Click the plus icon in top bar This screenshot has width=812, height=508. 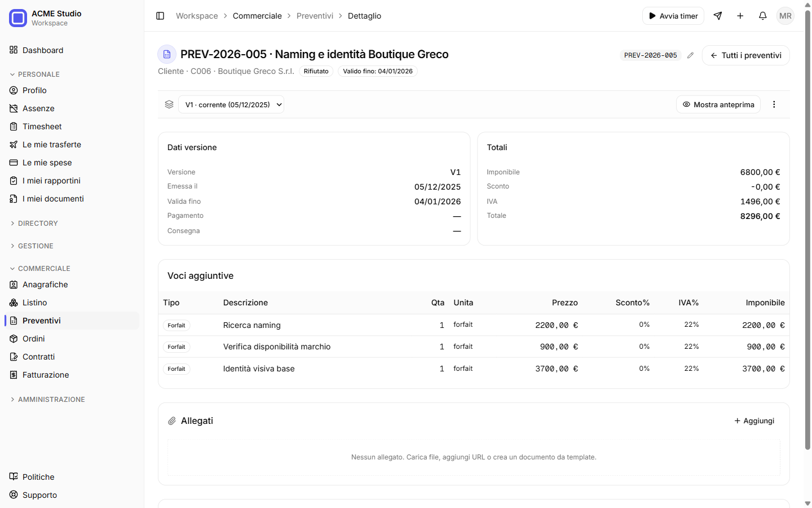click(740, 16)
